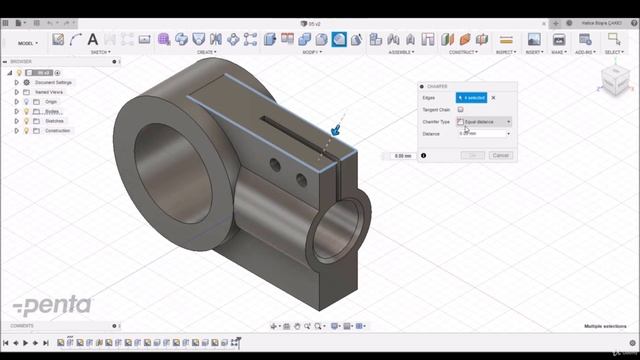Expand the Construction tree node
Viewport: 640px width, 360px height.
(x=17, y=131)
